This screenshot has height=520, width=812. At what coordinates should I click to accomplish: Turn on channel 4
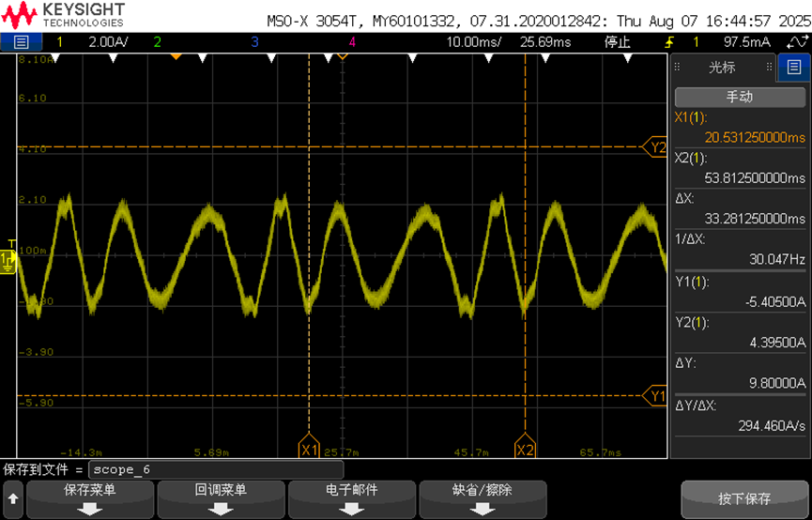pyautogui.click(x=352, y=42)
